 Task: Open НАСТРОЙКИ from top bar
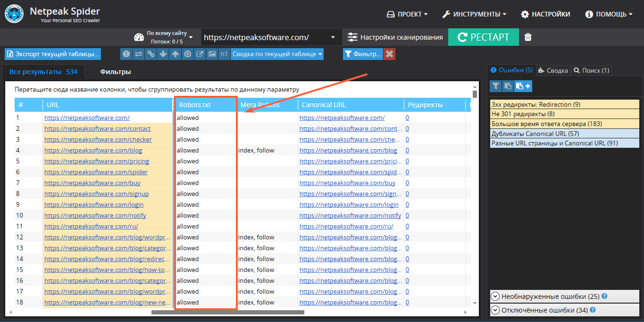click(x=545, y=14)
